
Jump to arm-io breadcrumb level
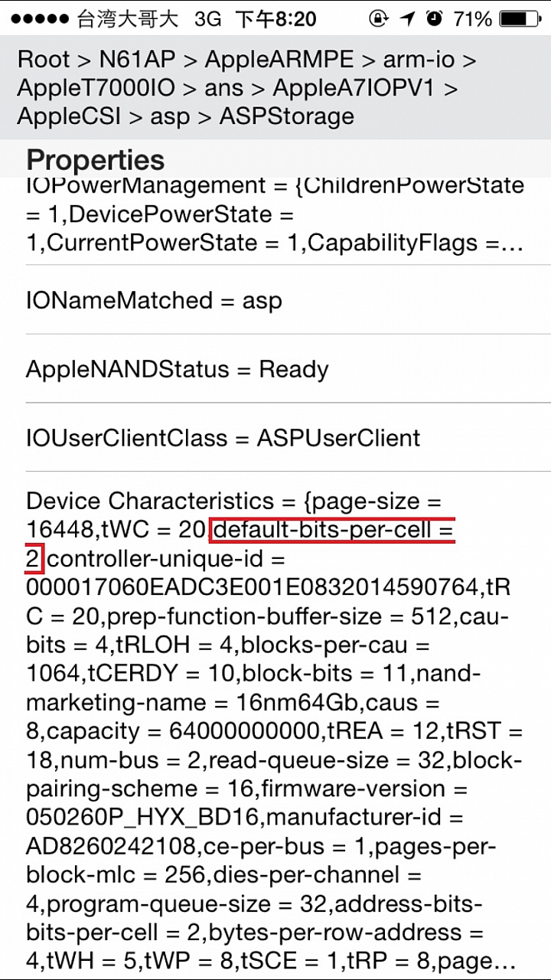click(x=419, y=59)
